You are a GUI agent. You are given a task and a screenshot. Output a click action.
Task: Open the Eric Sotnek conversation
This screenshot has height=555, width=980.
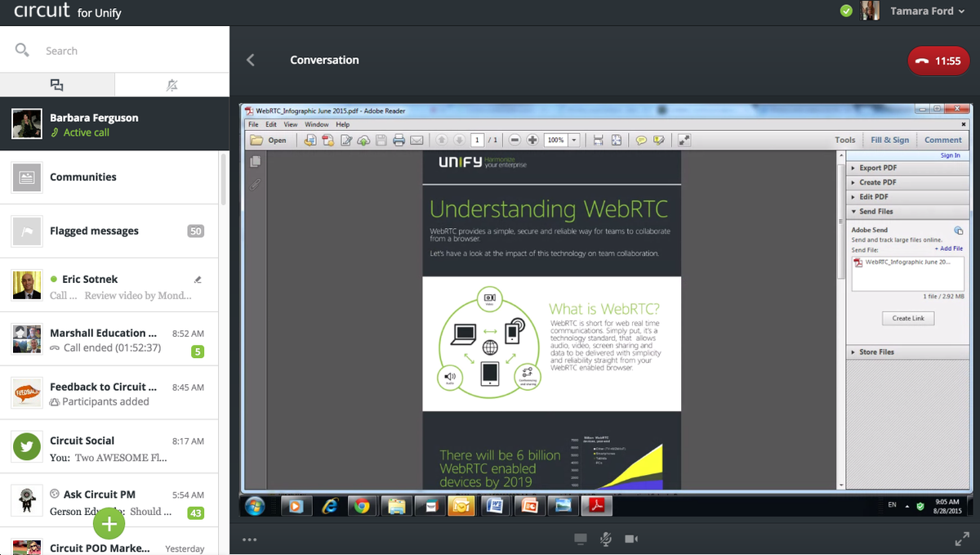coord(109,285)
